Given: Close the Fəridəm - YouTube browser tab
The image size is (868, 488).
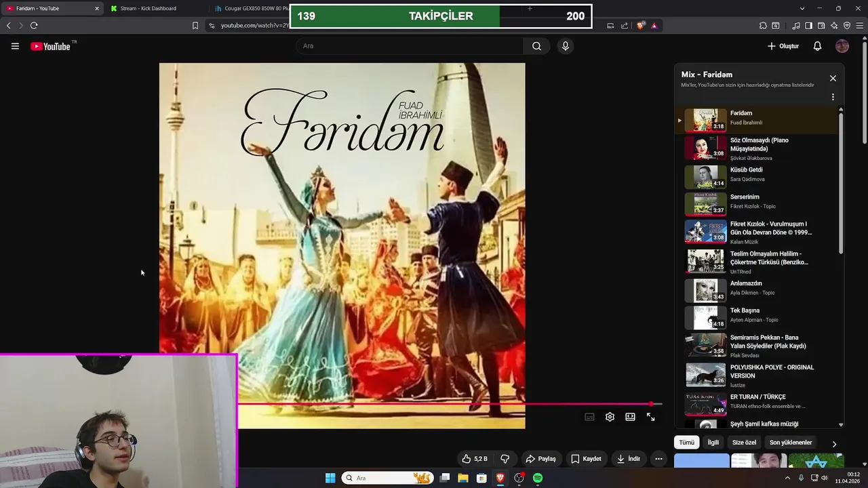Looking at the screenshot, I should click(x=96, y=8).
